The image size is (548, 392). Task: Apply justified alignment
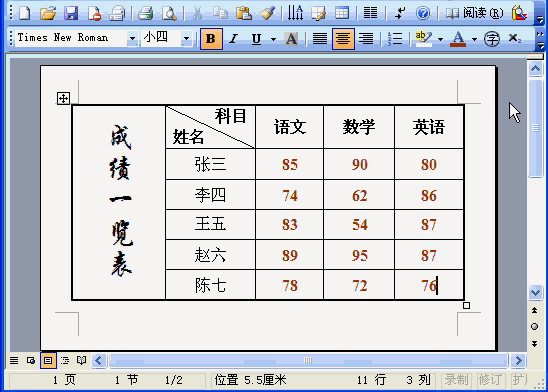pyautogui.click(x=320, y=39)
